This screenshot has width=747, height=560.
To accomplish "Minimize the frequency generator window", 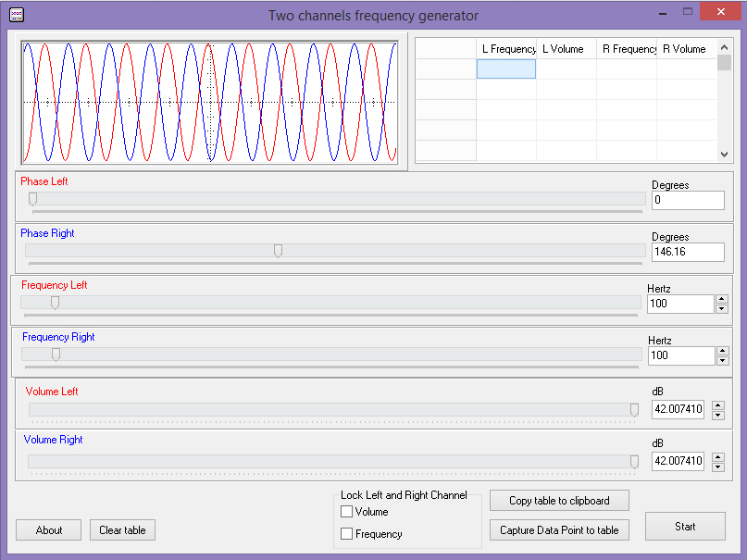I will pos(662,13).
